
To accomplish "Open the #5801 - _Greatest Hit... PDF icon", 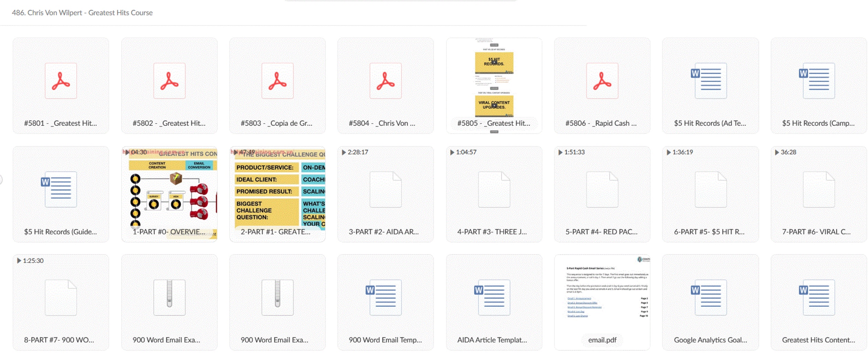I will [61, 81].
